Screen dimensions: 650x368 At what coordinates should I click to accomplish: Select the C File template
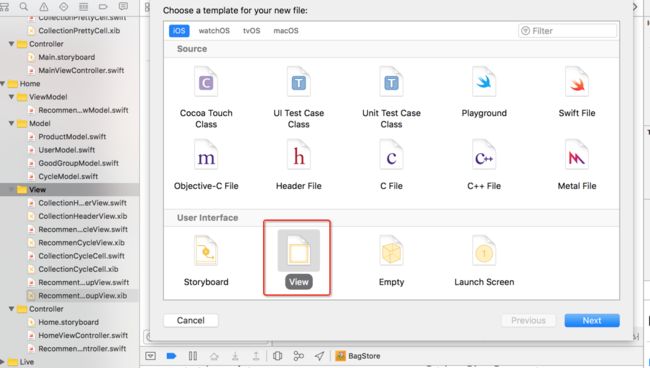pos(391,165)
